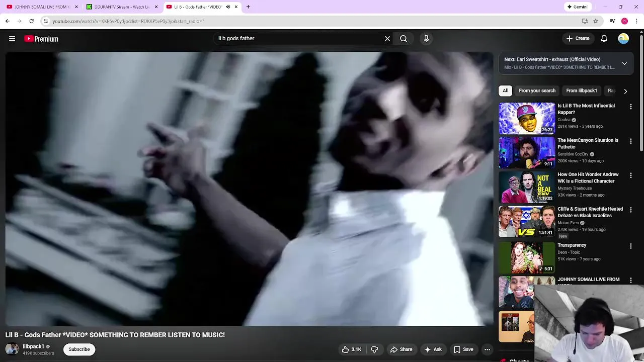The image size is (644, 362).
Task: Mute the Lil B tab audio
Action: tap(228, 7)
